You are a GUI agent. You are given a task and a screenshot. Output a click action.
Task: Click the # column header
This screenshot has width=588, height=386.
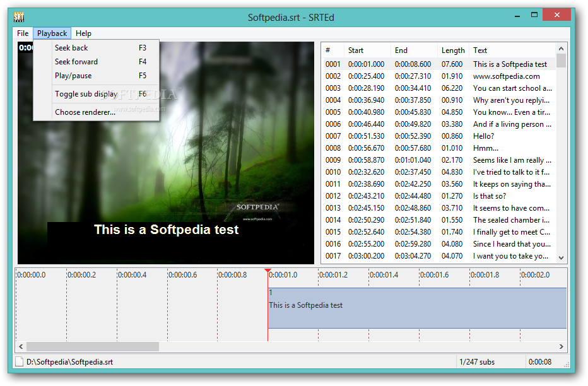coord(333,50)
